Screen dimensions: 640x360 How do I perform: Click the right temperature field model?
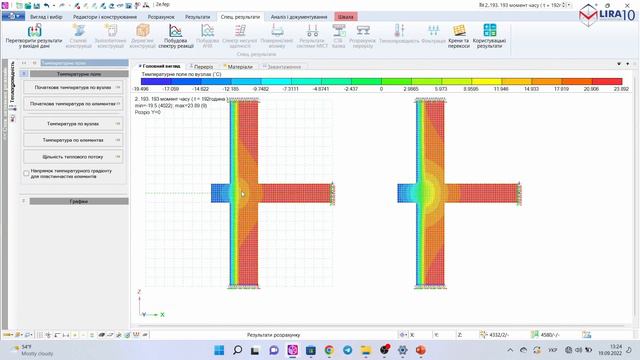click(459, 193)
